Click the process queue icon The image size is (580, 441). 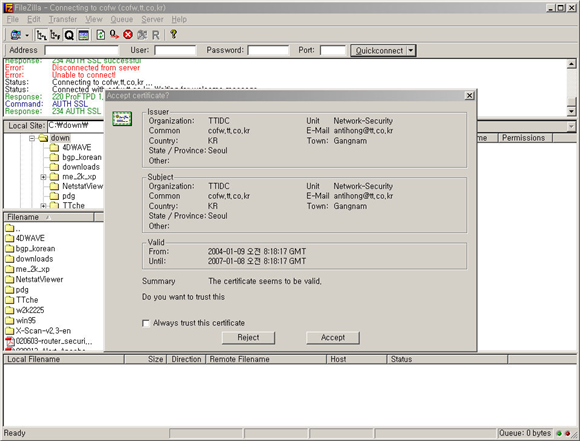[x=114, y=35]
